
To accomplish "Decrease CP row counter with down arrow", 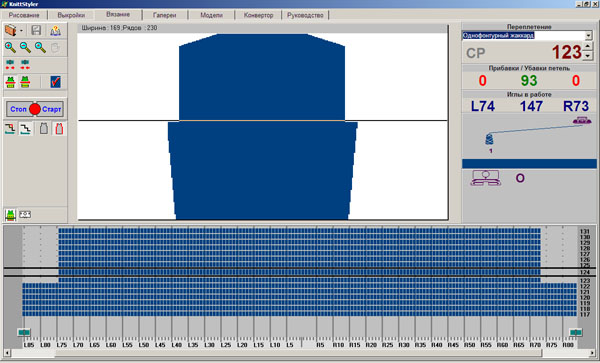I will (589, 56).
